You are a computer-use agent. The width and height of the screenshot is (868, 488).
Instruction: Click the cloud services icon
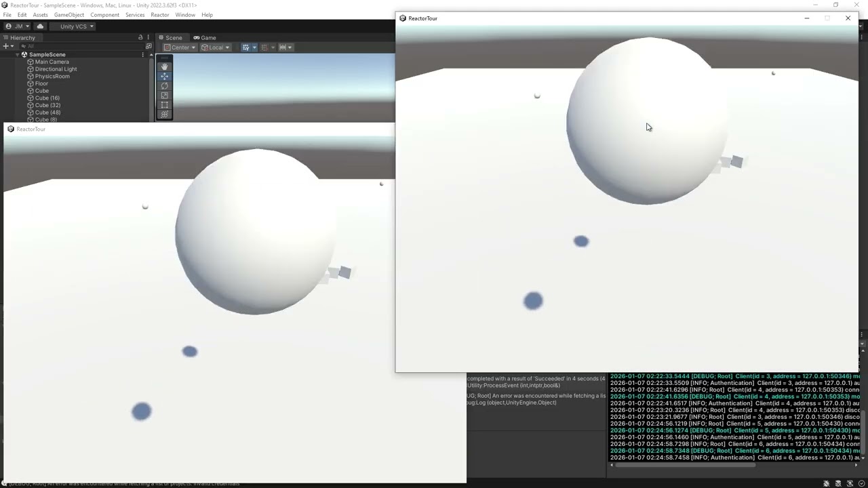click(40, 26)
